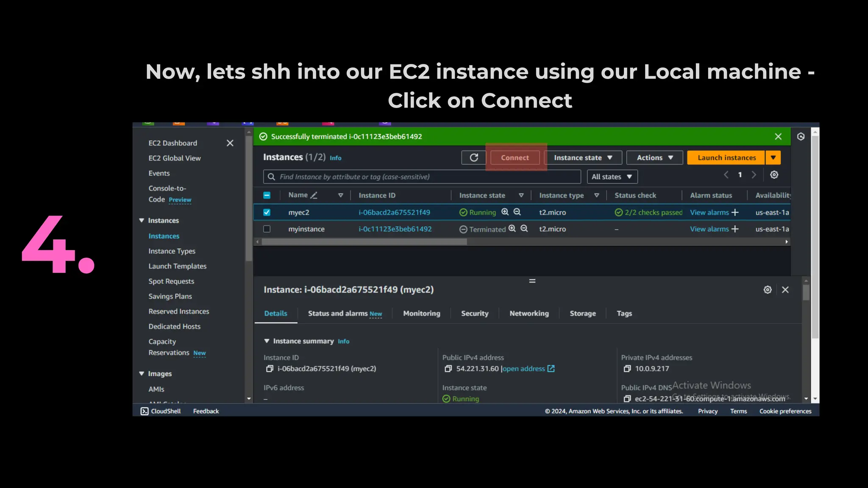868x488 pixels.
Task: Sort by Instance state column arrow
Action: coord(521,195)
